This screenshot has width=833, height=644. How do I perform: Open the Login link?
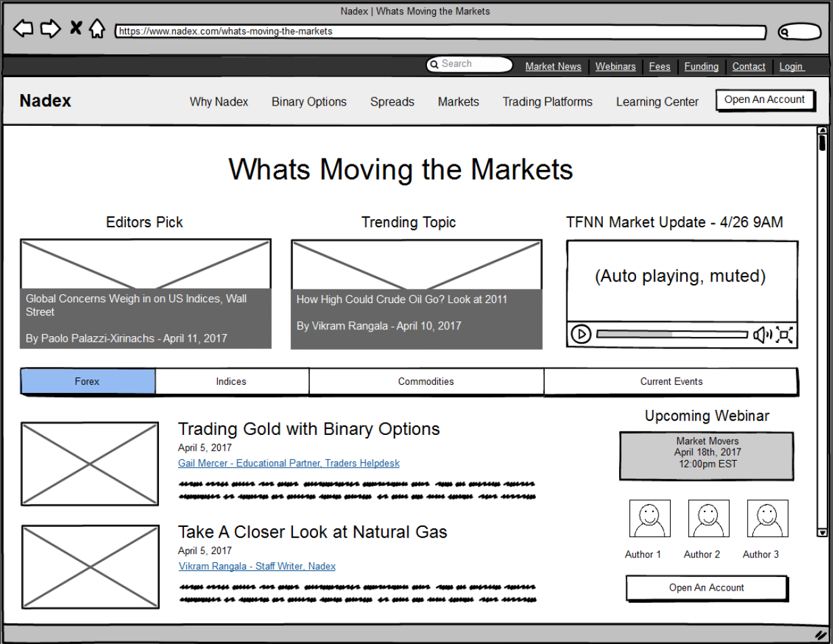coord(790,66)
